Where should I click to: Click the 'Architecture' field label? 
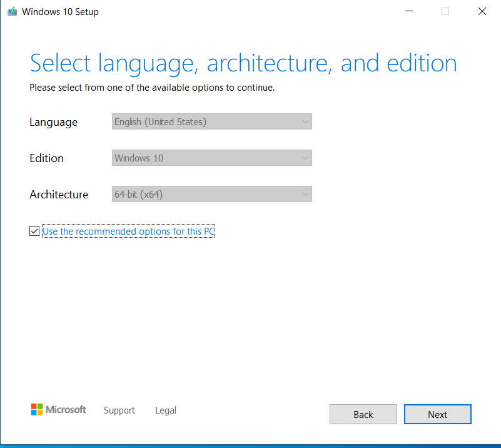(59, 195)
